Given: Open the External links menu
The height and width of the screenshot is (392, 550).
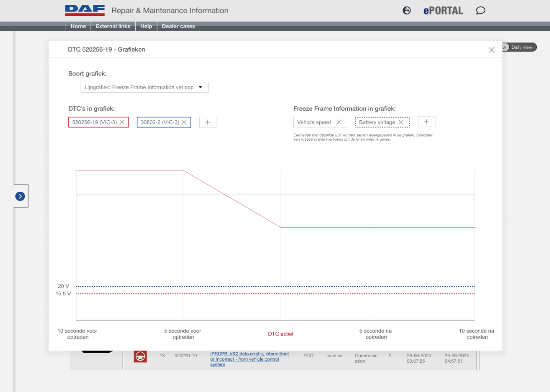Looking at the screenshot, I should pos(113,26).
